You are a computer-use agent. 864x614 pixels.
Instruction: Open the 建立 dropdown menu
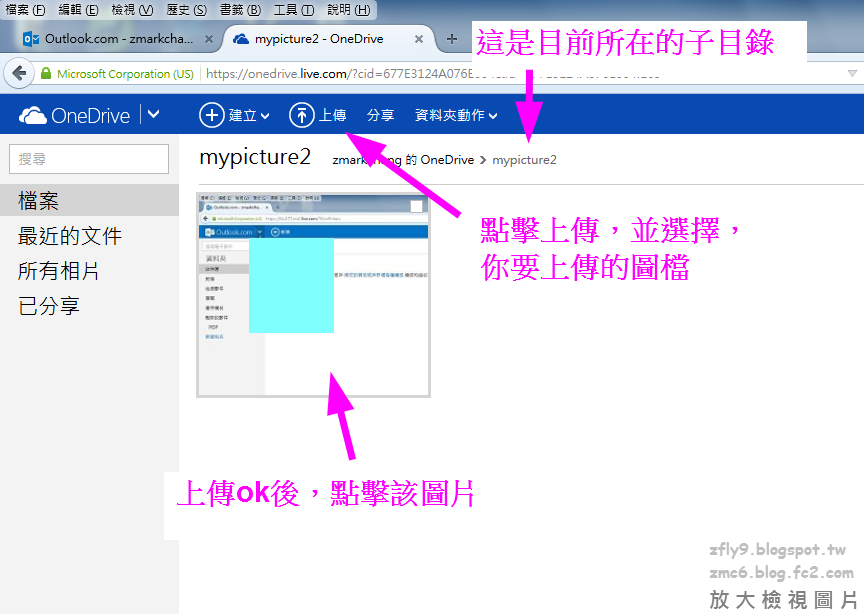[249, 115]
